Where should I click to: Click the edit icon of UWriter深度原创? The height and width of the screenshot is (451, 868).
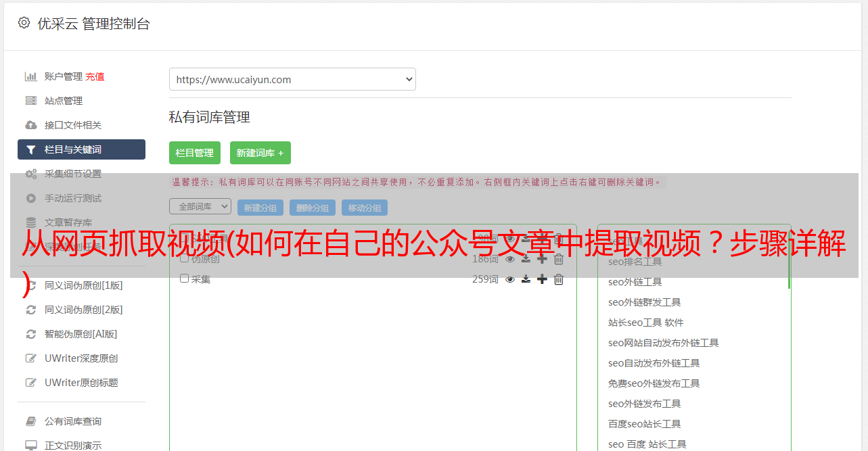[x=30, y=358]
